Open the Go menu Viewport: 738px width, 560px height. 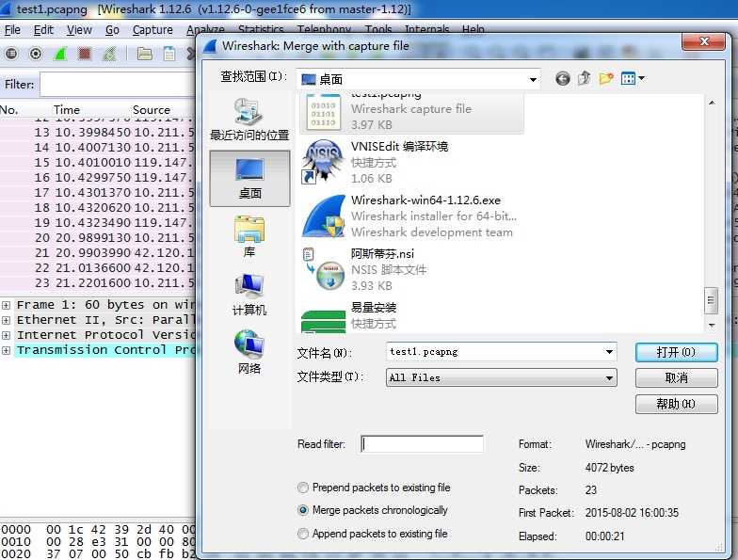tap(112, 30)
